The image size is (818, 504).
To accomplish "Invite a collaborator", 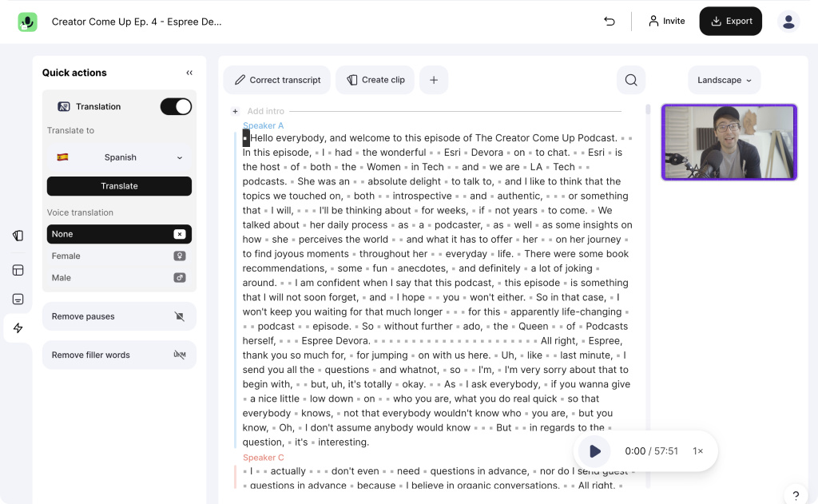I will [667, 22].
